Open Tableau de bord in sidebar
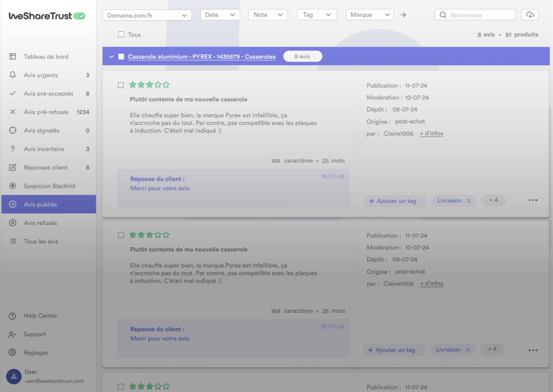553x392 pixels. [46, 57]
